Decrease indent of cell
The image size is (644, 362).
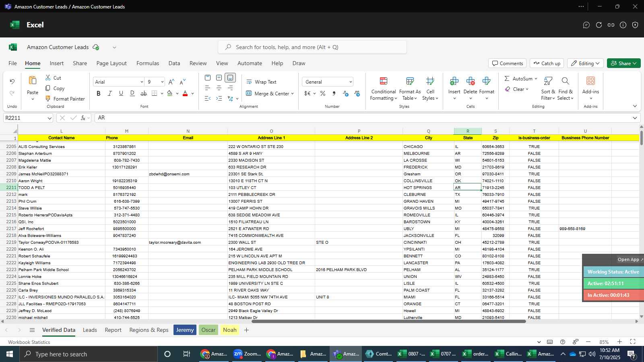[208, 98]
